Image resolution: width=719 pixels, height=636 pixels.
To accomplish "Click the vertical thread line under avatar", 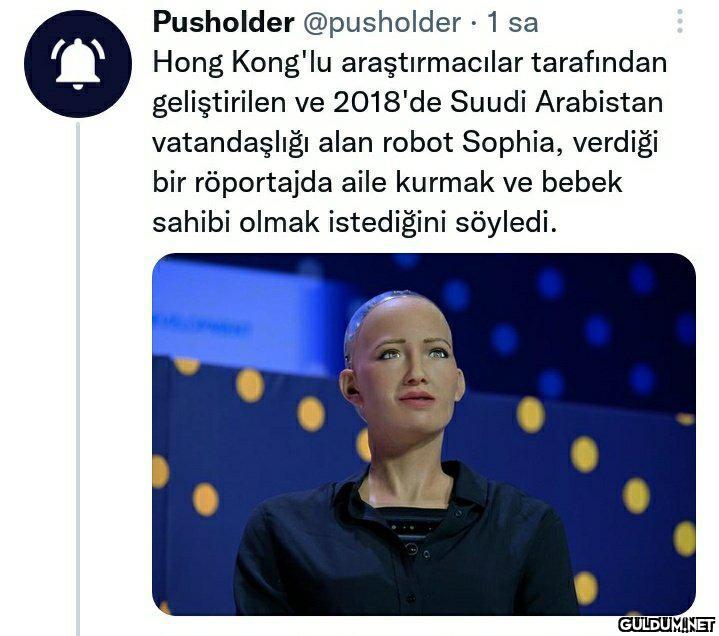I will [x=78, y=378].
